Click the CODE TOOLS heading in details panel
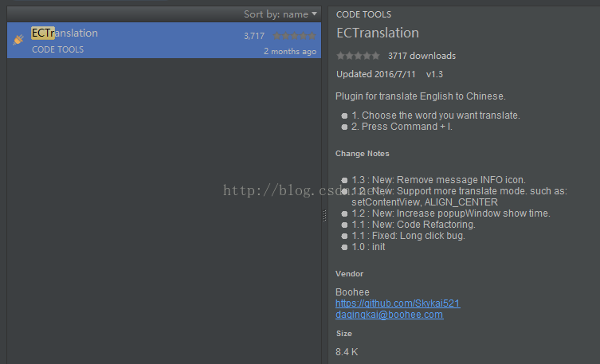This screenshot has width=600, height=364. coord(363,14)
